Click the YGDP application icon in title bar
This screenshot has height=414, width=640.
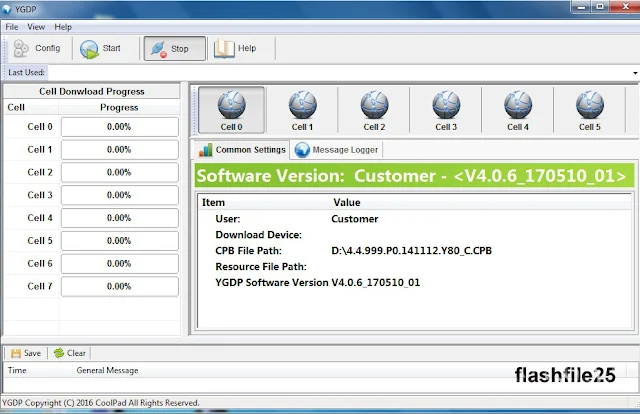[x=7, y=9]
